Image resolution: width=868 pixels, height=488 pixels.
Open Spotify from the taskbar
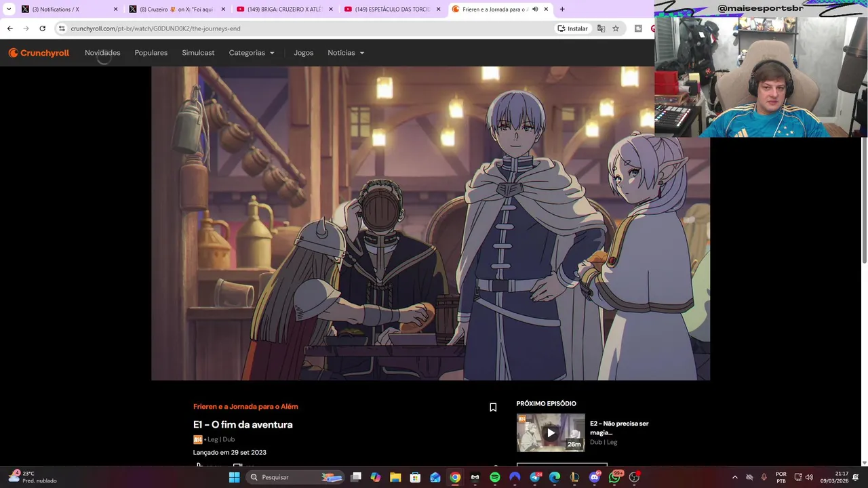[x=495, y=477]
